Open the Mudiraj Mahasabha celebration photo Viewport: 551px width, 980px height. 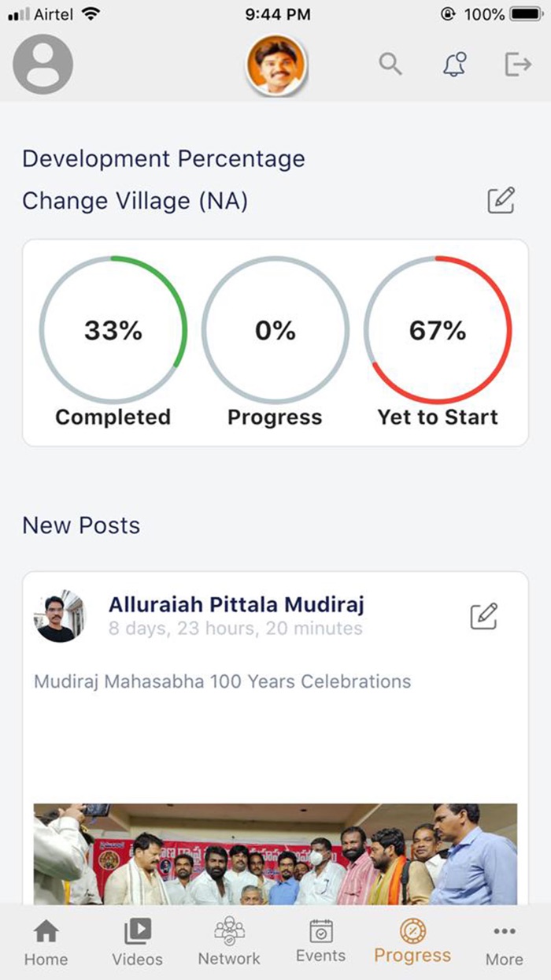tap(275, 853)
